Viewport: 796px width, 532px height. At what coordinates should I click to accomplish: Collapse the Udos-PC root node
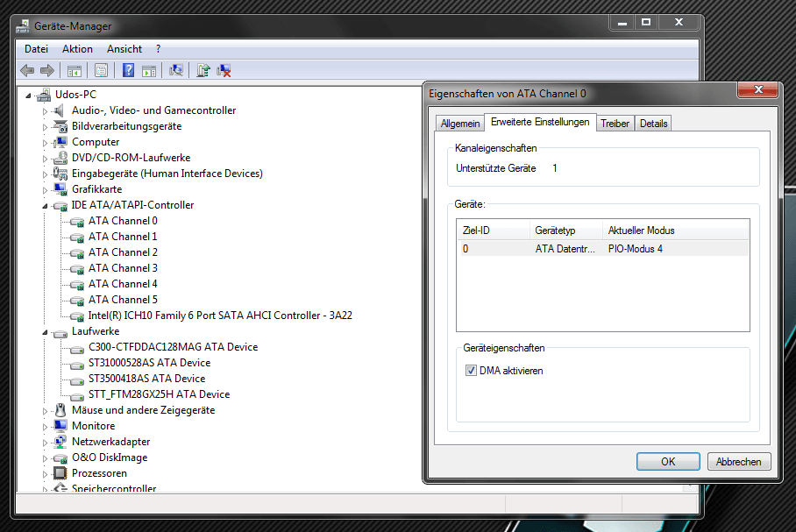pyautogui.click(x=28, y=96)
